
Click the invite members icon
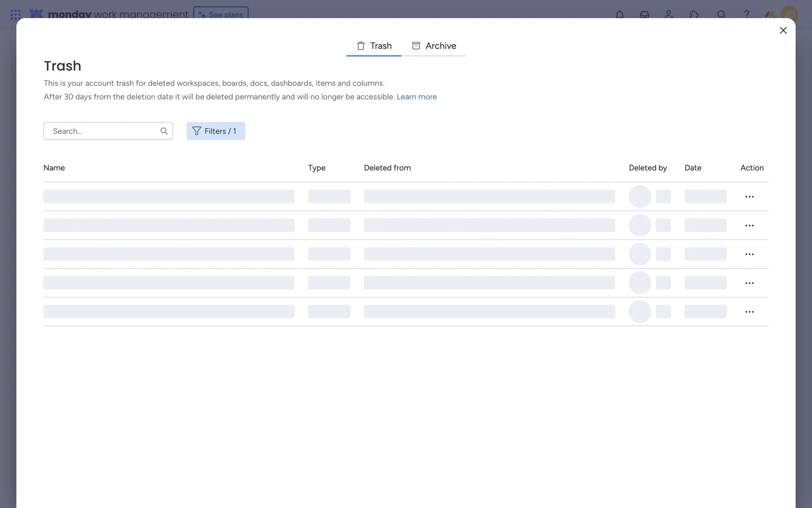(669, 14)
